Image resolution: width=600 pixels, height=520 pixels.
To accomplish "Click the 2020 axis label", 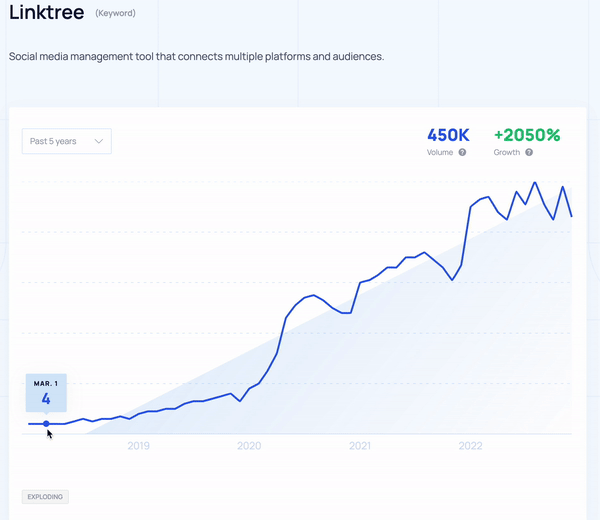I will (x=249, y=446).
